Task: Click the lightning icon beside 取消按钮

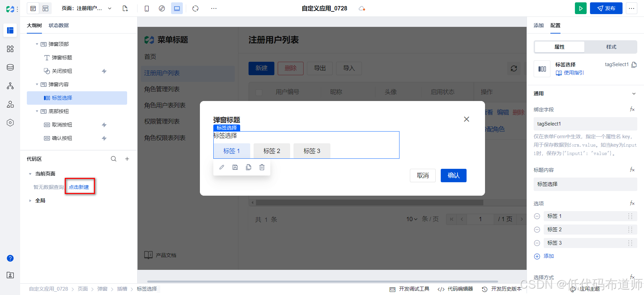Action: click(x=104, y=125)
